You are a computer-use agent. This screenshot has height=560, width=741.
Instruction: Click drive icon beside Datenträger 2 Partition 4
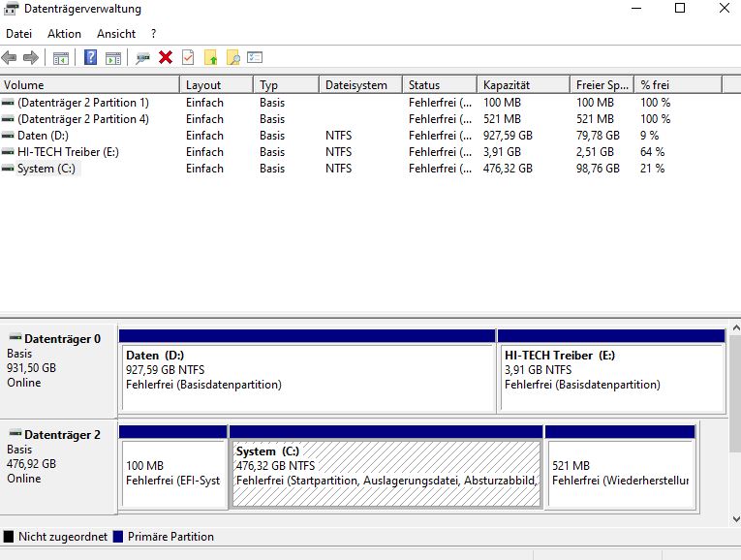point(8,118)
